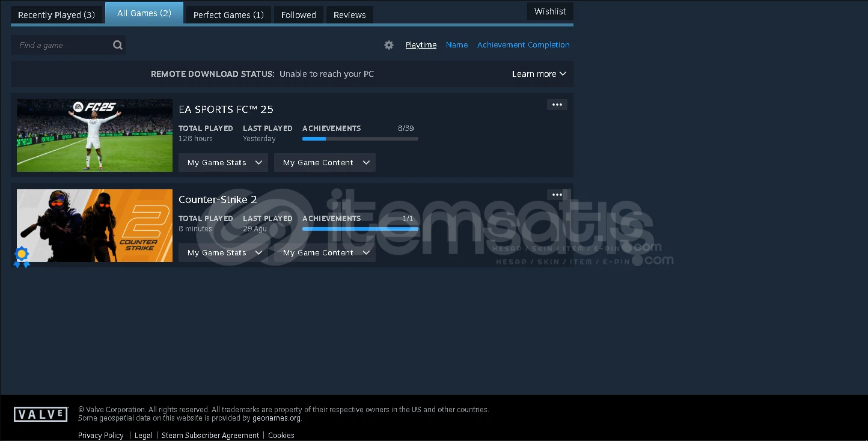Sort games by Name

tap(457, 45)
